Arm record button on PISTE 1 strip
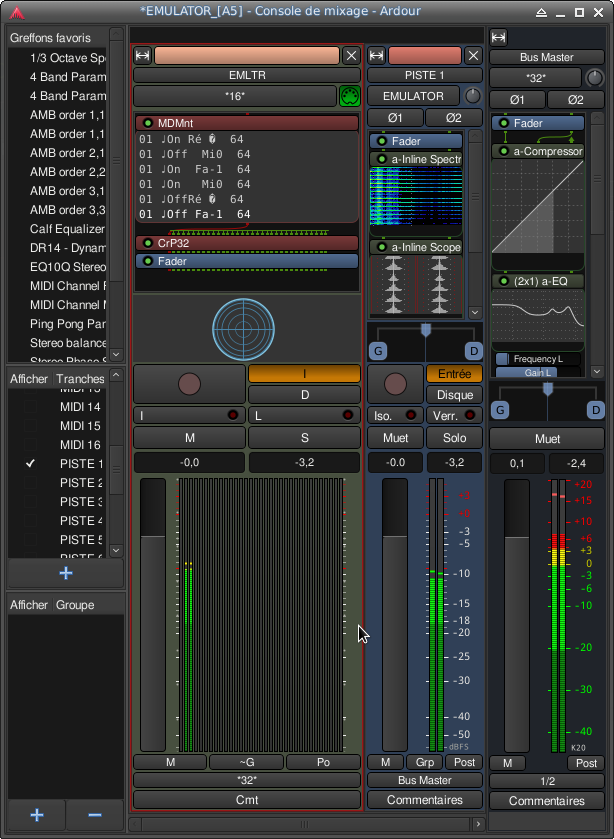The image size is (614, 839). tap(396, 384)
